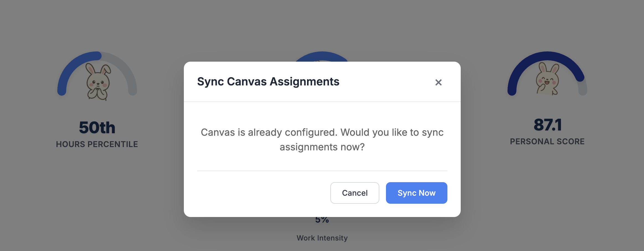Select the 50th percentile value

point(97,127)
